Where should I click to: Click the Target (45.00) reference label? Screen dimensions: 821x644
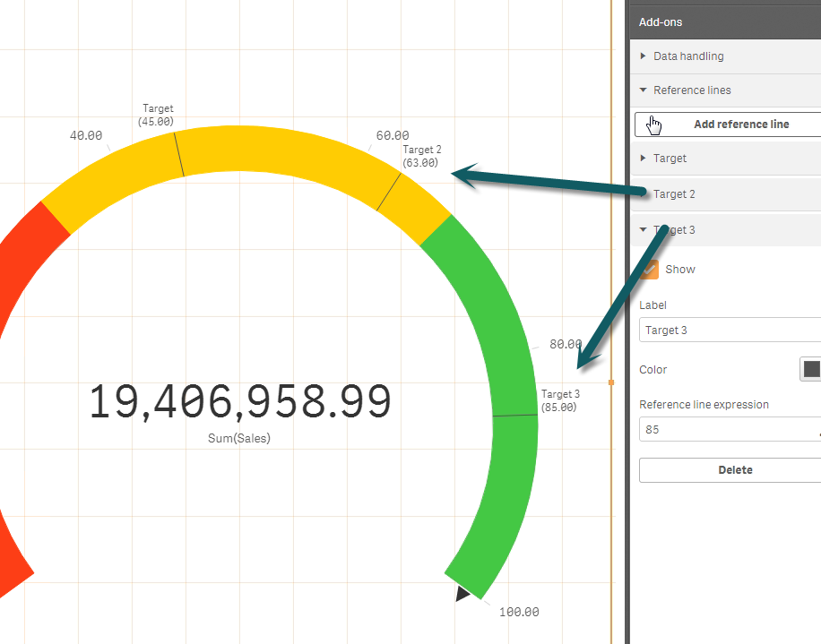(x=156, y=115)
